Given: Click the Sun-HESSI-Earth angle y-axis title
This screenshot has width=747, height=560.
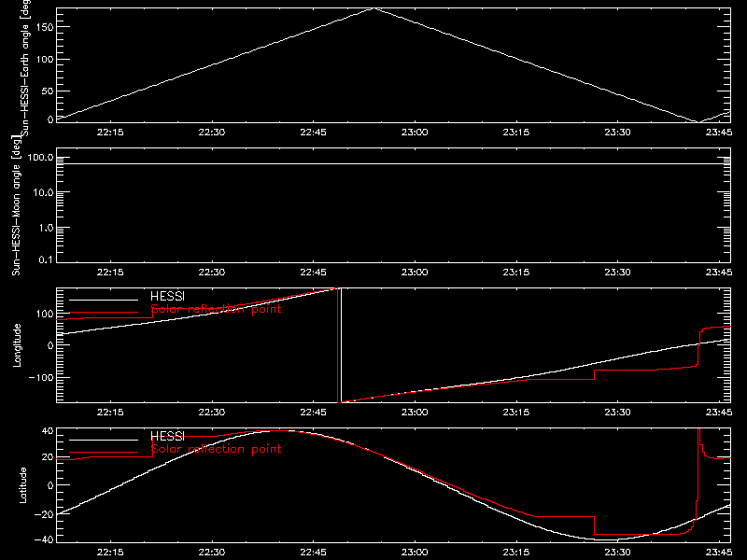Looking at the screenshot, I should point(25,67).
